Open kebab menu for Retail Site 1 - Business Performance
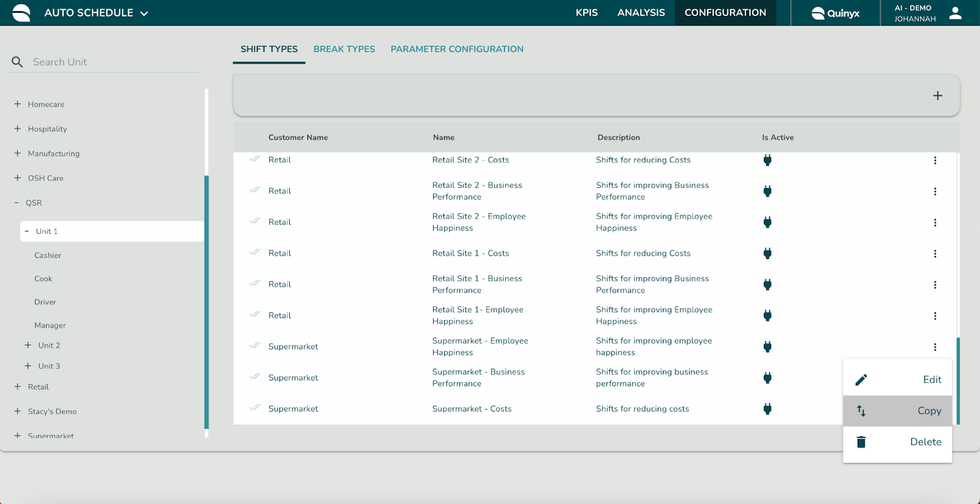The height and width of the screenshot is (504, 980). coord(935,285)
